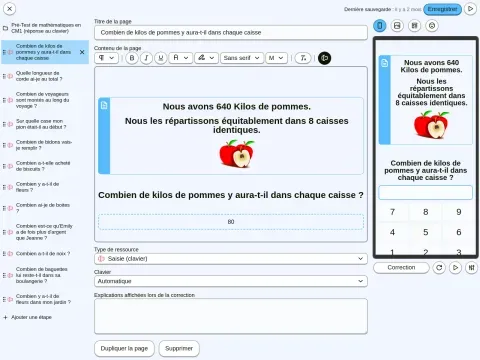Click the apple image in the preview
The height and width of the screenshot is (360, 480).
[431, 125]
